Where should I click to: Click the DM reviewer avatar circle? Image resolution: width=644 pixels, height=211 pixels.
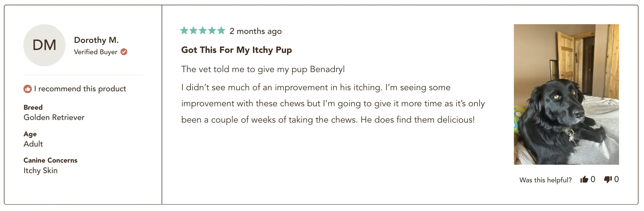pos(44,45)
